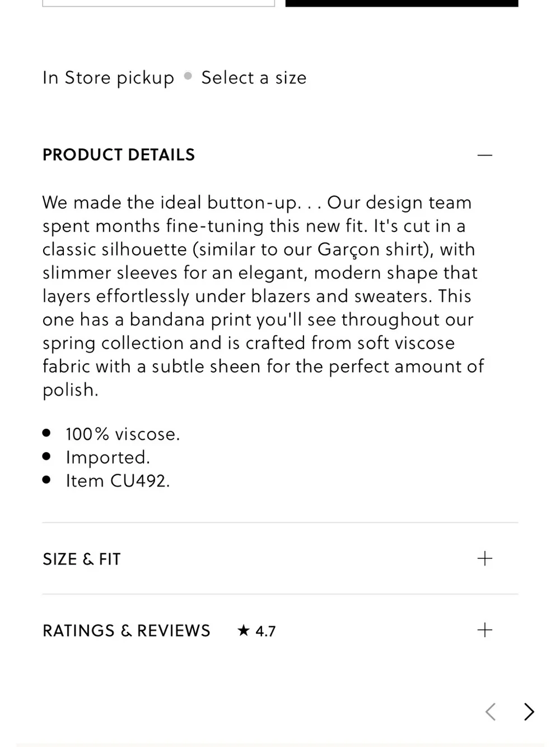
Task: Click the Item CU492 bullet text
Action: point(118,481)
